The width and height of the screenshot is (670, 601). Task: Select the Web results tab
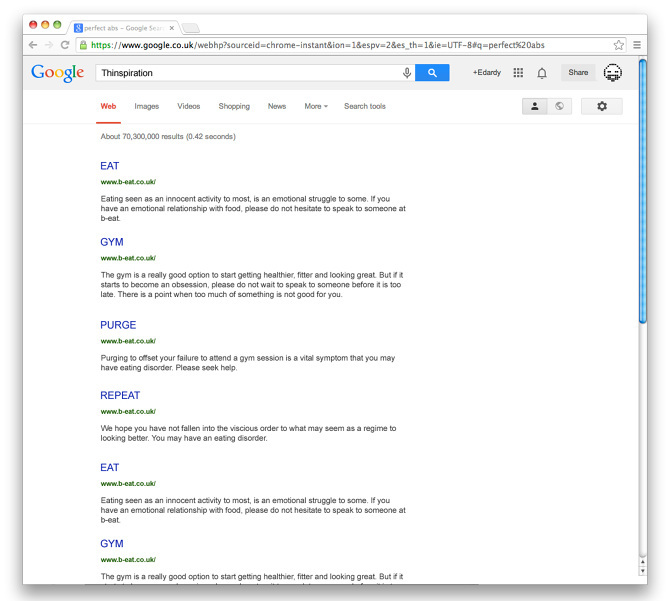pyautogui.click(x=108, y=106)
